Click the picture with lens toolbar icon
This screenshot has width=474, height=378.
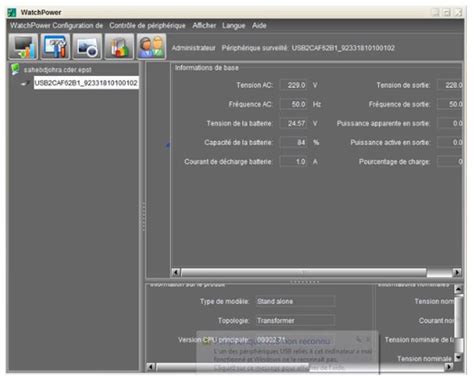(x=87, y=47)
